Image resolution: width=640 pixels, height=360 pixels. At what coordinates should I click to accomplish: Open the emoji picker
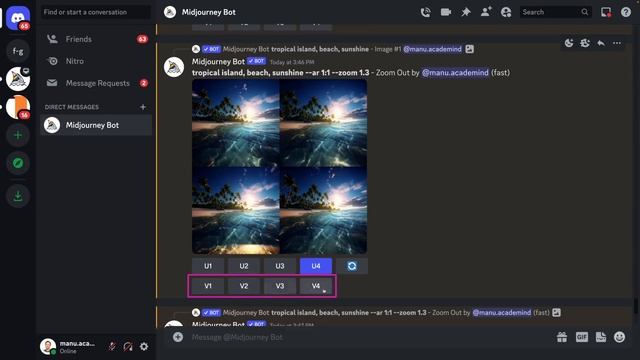(620, 337)
